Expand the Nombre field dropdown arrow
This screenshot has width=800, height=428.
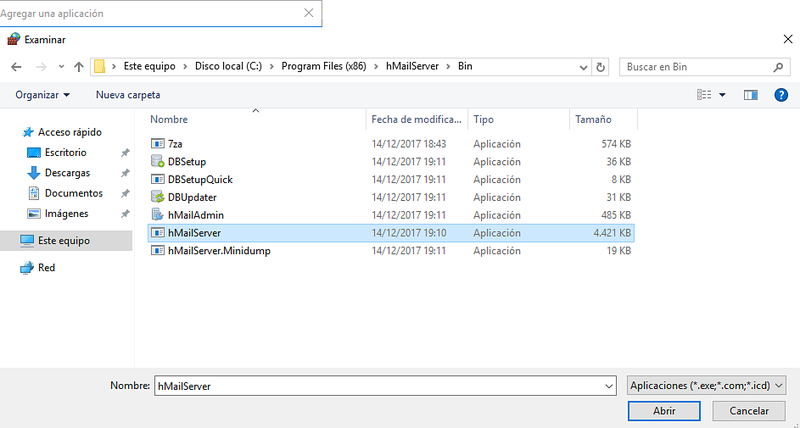tap(609, 387)
